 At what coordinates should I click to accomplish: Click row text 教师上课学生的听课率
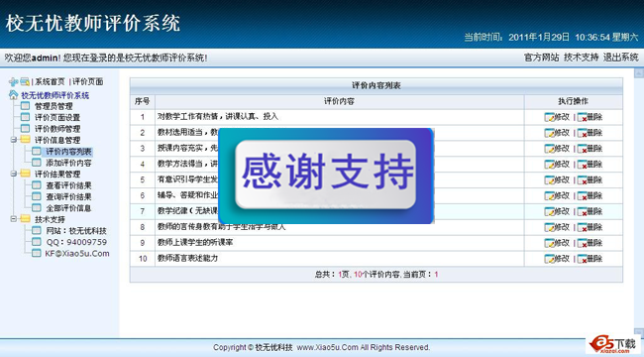tap(195, 243)
